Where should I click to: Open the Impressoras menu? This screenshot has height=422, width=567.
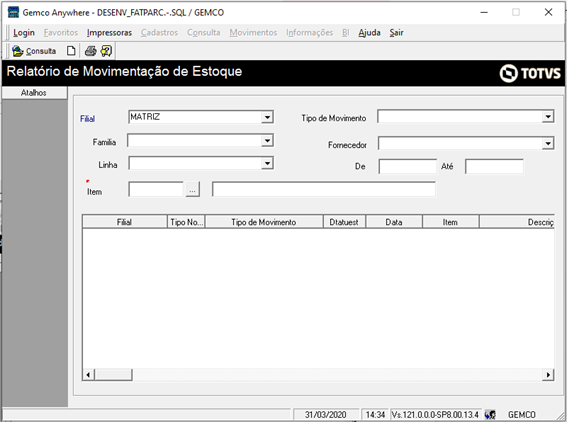tap(109, 33)
